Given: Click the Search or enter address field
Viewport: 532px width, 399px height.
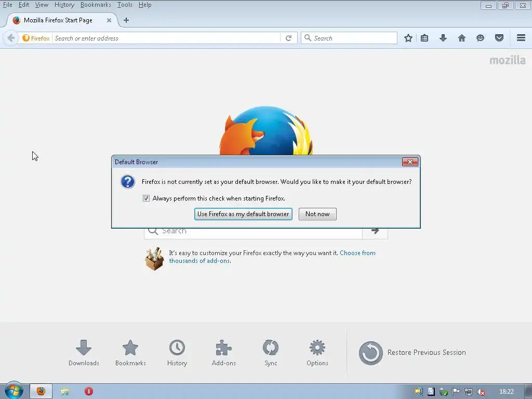Looking at the screenshot, I should click(166, 38).
